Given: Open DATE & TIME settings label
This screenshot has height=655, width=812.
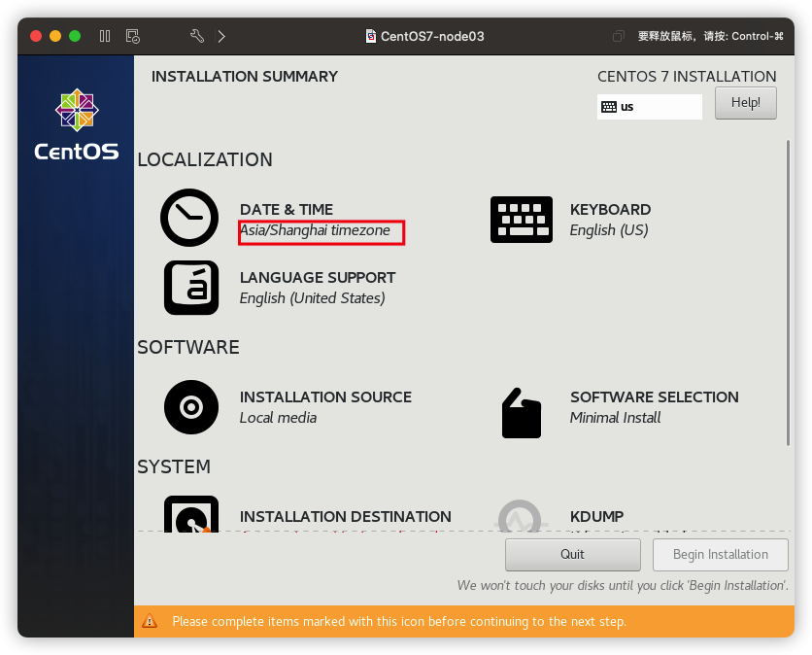Looking at the screenshot, I should click(287, 209).
